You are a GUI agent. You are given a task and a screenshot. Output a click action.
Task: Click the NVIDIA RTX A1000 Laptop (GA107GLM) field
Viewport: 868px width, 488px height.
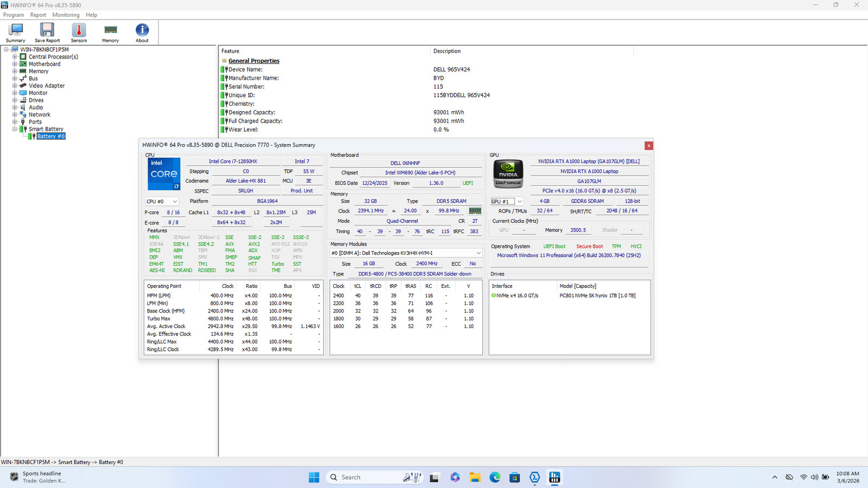(x=589, y=162)
